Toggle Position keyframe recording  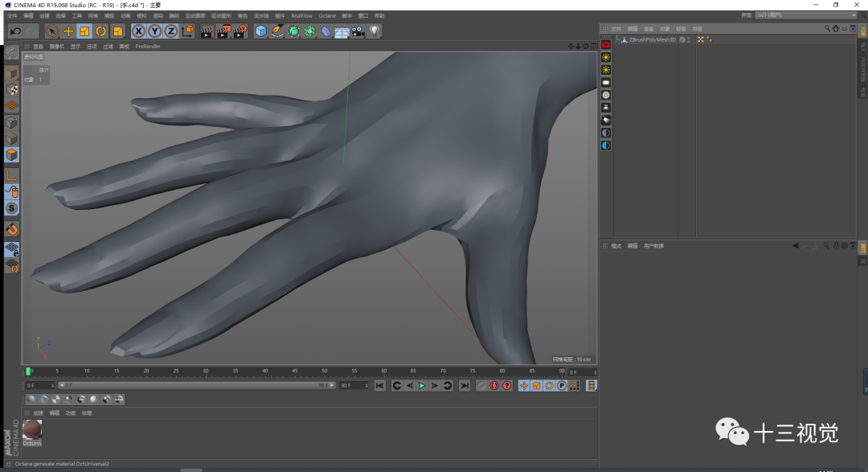coord(524,386)
